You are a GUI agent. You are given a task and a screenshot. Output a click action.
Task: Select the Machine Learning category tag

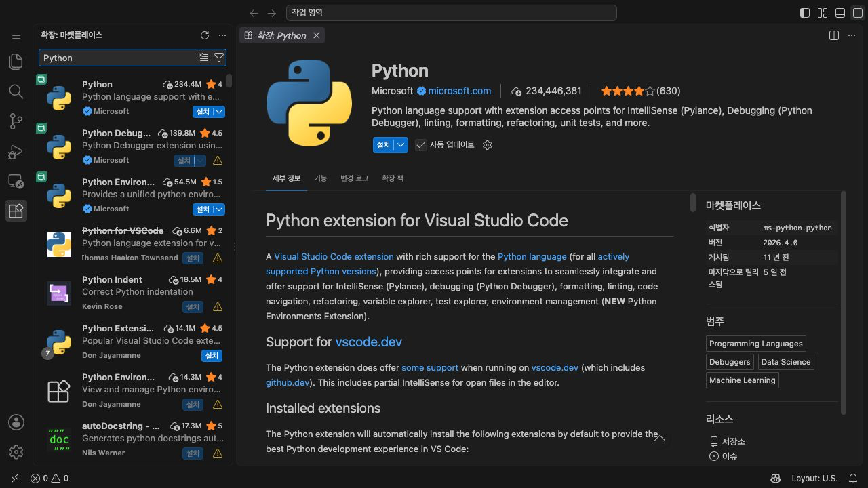(742, 380)
